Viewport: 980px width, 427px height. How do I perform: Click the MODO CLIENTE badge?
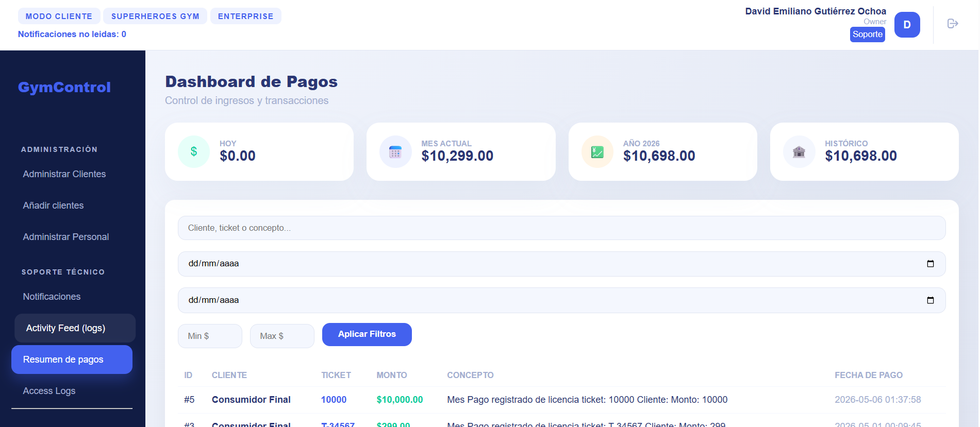(59, 16)
